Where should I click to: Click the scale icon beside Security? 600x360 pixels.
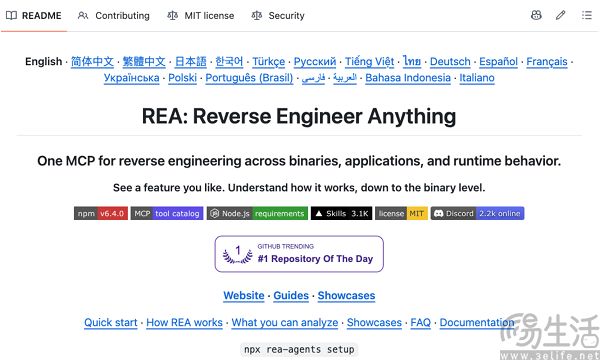click(256, 16)
